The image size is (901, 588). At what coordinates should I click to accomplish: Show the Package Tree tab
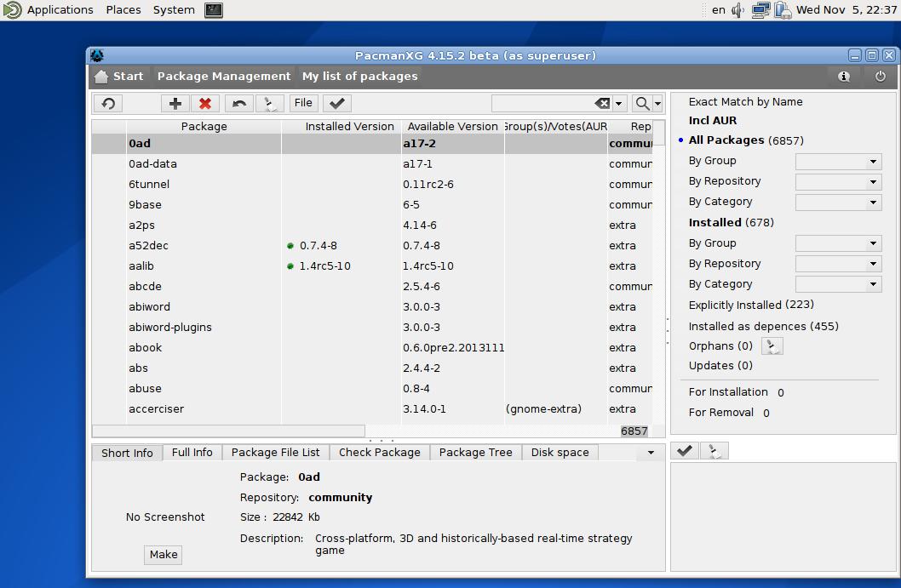475,453
